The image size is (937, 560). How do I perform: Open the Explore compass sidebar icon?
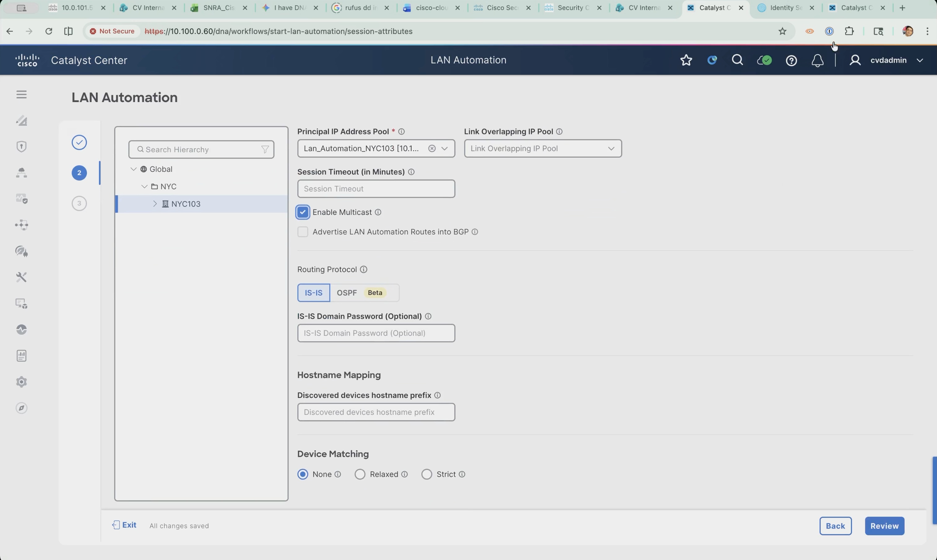pos(22,408)
